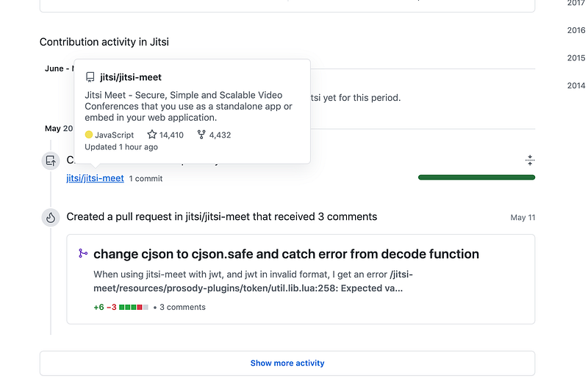Click the fork count icon showing 4,432
The image size is (588, 387).
pyautogui.click(x=201, y=135)
